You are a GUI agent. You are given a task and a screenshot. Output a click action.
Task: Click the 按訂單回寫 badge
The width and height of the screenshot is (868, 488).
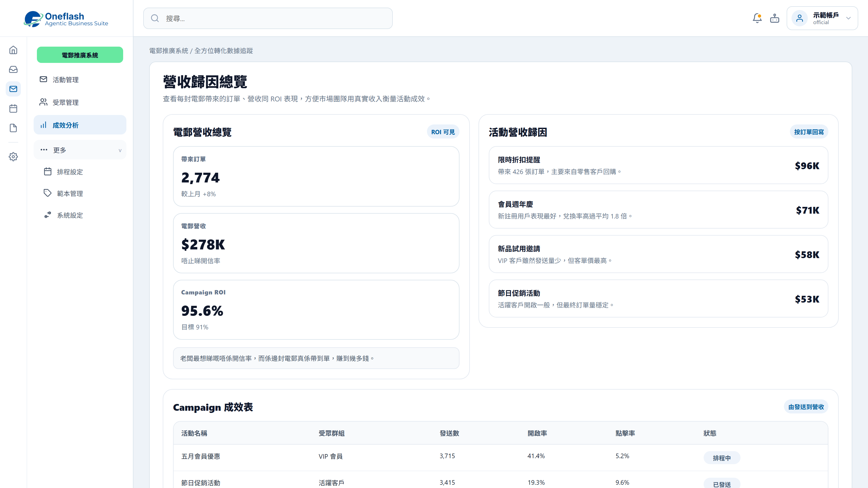[x=809, y=132]
